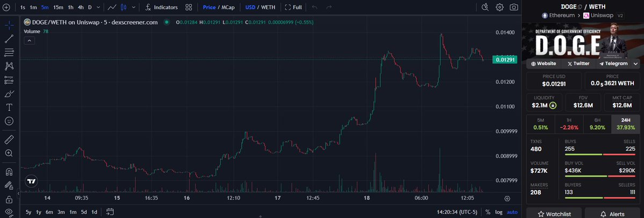Screen dimensions: 644x218
Task: Switch denomination to WETH
Action: point(269,7)
